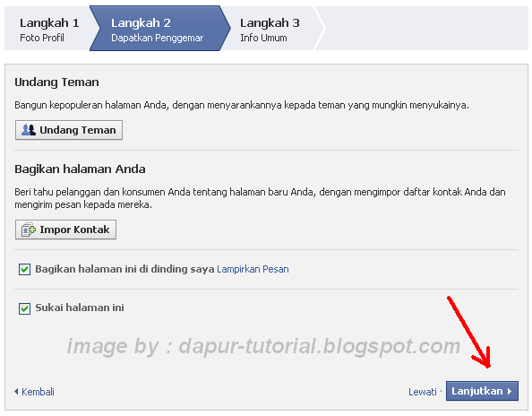Go back with the Kembali link
This screenshot has height=416, width=532.
coord(38,392)
